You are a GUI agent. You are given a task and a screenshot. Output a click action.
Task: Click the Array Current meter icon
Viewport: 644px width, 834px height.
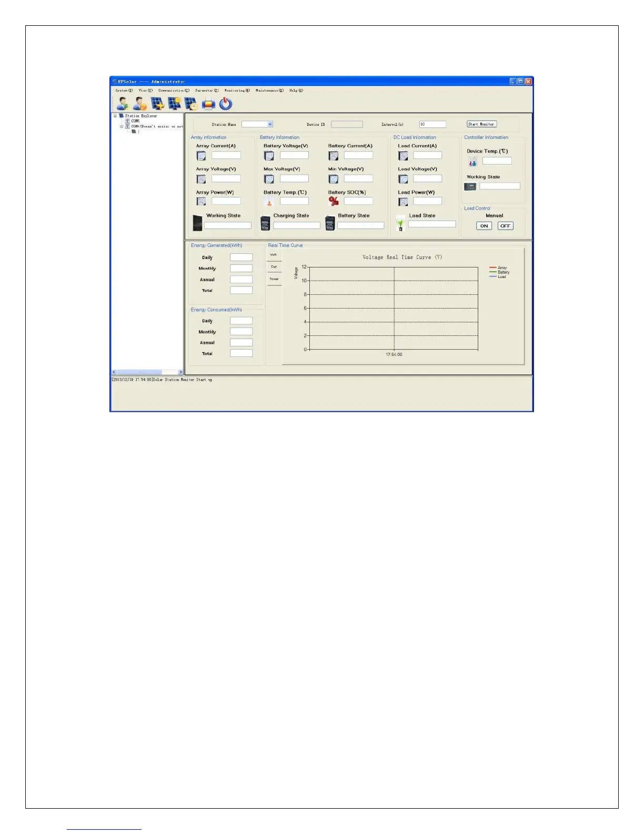click(x=201, y=156)
